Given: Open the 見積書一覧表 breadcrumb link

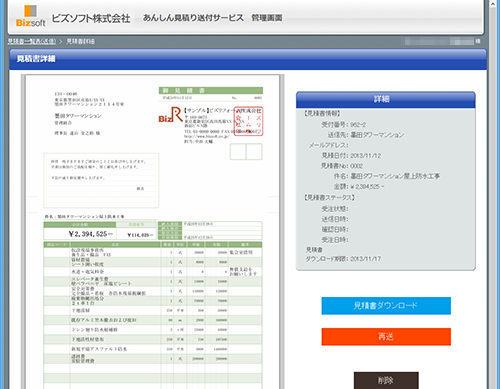Looking at the screenshot, I should tap(32, 41).
